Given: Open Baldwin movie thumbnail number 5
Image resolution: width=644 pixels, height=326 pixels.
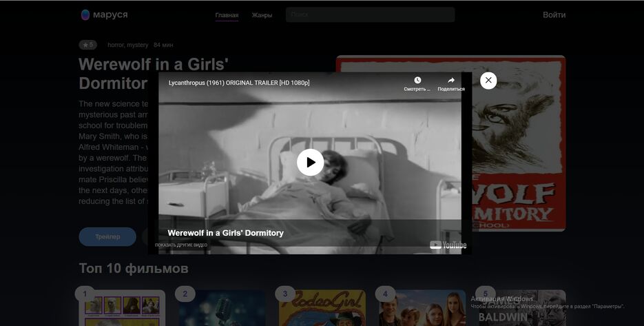Looking at the screenshot, I should pos(522,308).
